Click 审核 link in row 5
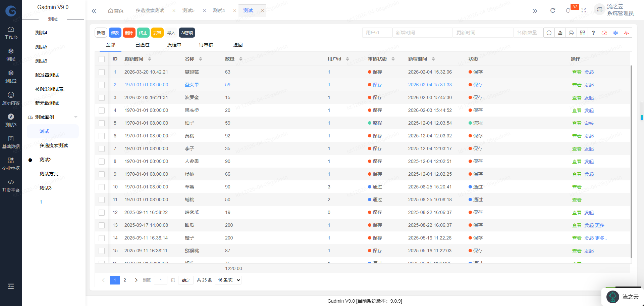Image resolution: width=644 pixels, height=306 pixels. (x=589, y=123)
